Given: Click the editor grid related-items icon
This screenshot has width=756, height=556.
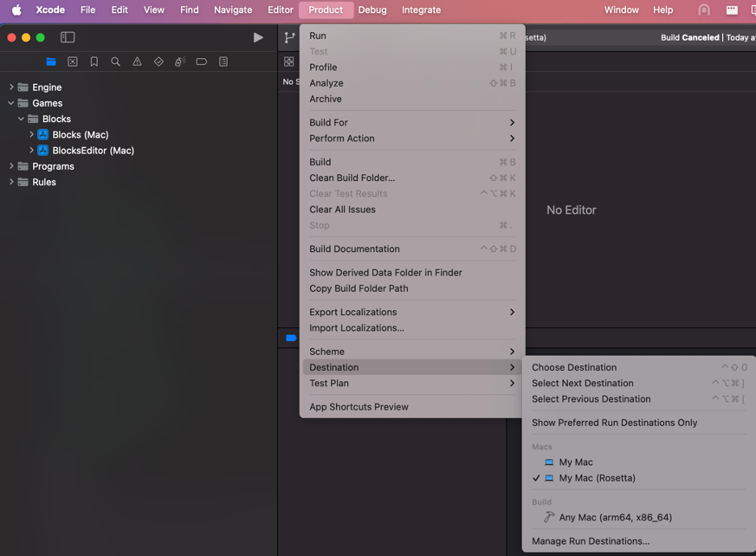Looking at the screenshot, I should point(289,61).
